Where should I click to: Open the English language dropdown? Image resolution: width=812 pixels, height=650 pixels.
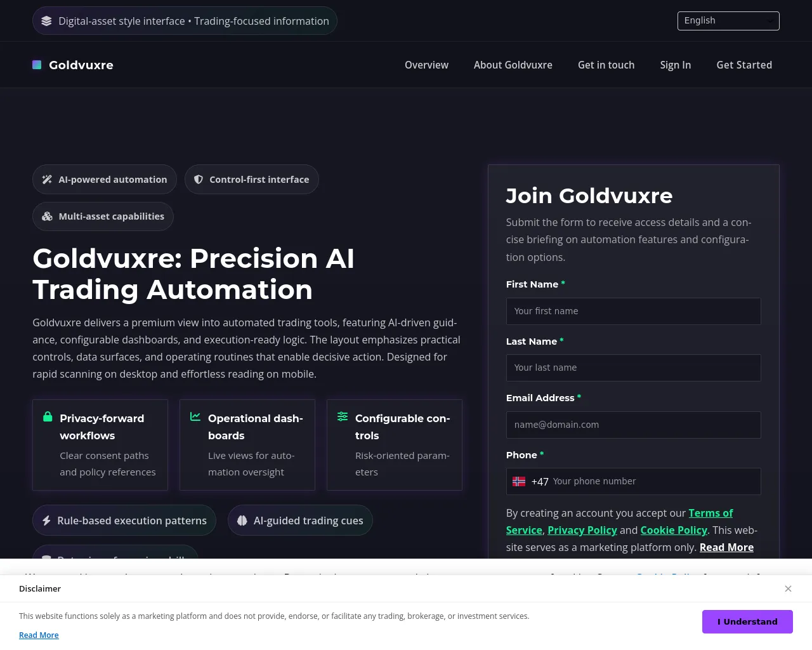[728, 20]
